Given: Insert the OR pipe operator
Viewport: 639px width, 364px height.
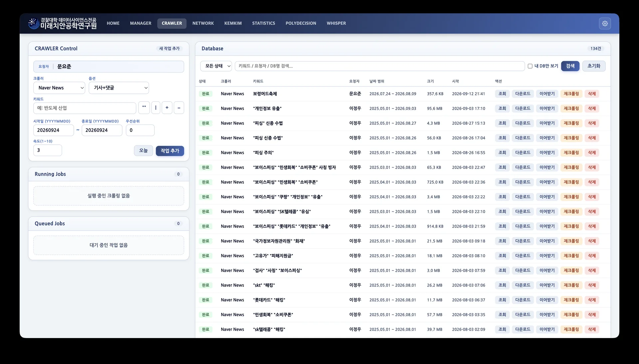Looking at the screenshot, I should pyautogui.click(x=156, y=107).
